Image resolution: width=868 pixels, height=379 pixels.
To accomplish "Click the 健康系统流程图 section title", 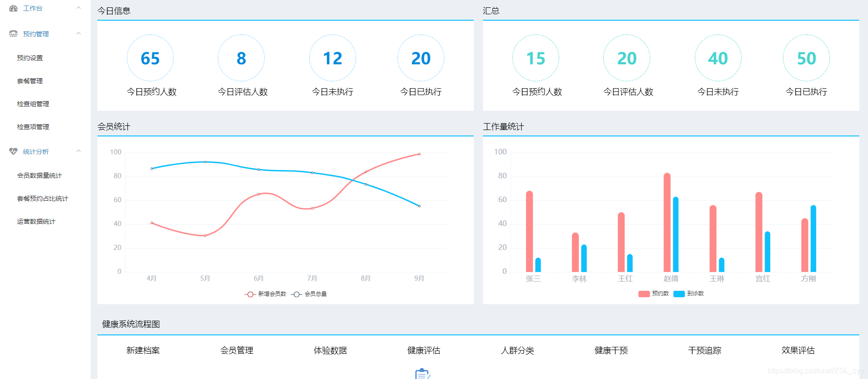I will tap(131, 324).
